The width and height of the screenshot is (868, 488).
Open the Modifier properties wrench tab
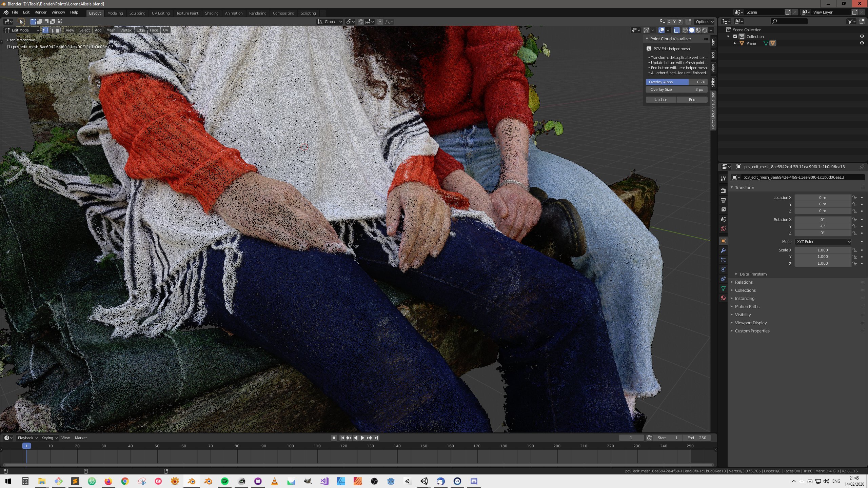723,251
